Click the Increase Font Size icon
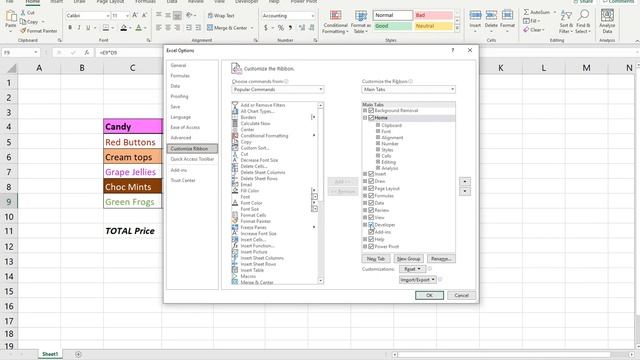This screenshot has width=640, height=360. (x=135, y=16)
